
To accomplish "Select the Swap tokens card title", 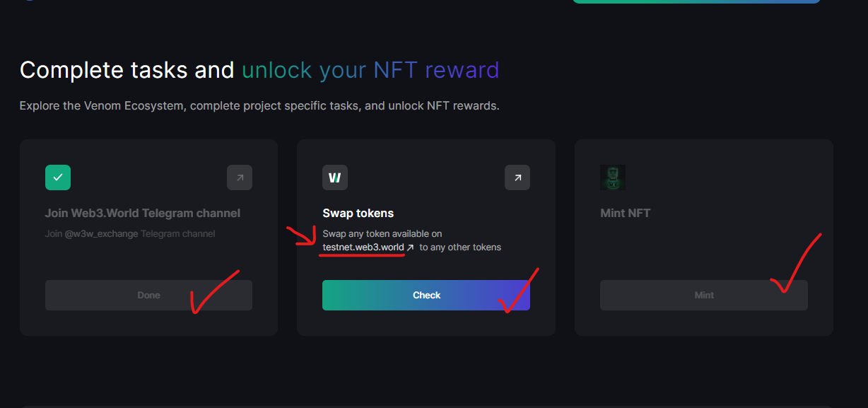I will click(x=358, y=213).
